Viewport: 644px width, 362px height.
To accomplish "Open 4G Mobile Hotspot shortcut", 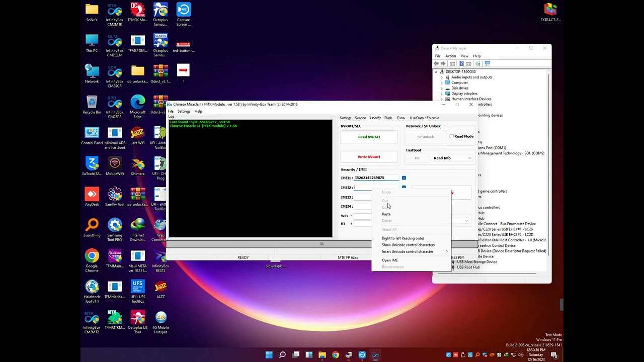I will [x=160, y=322].
